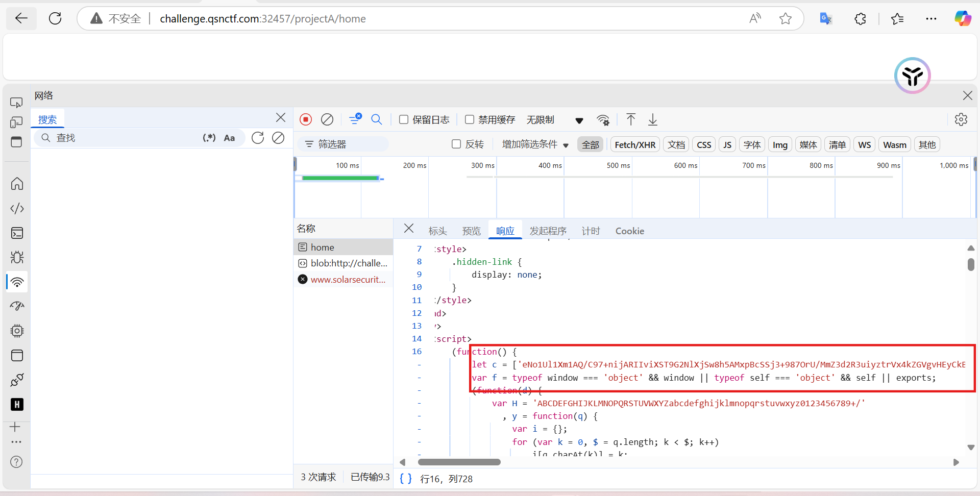Enable the 保留日志 checkbox

(x=404, y=119)
